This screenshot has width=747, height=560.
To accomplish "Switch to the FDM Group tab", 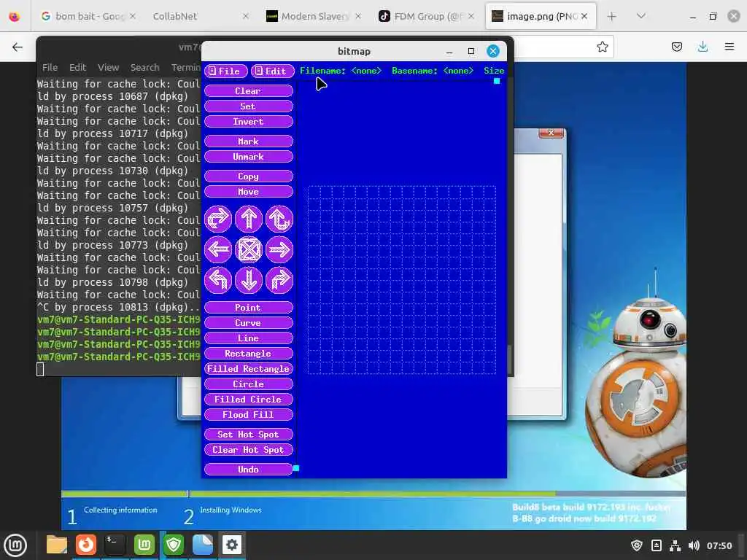I will [x=426, y=16].
